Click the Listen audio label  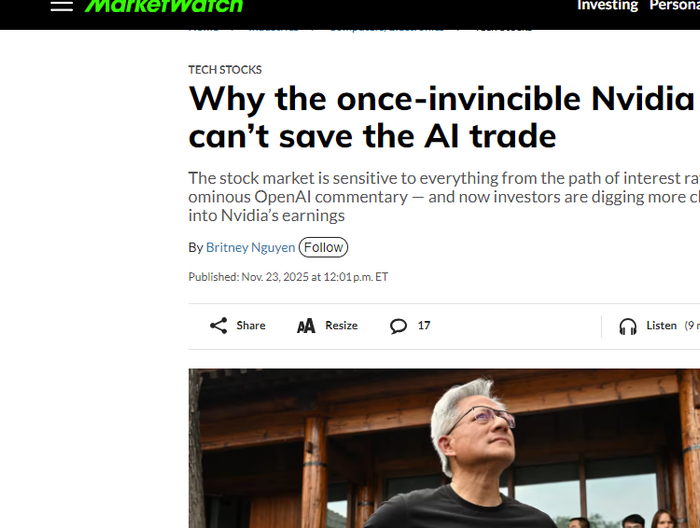[662, 326]
